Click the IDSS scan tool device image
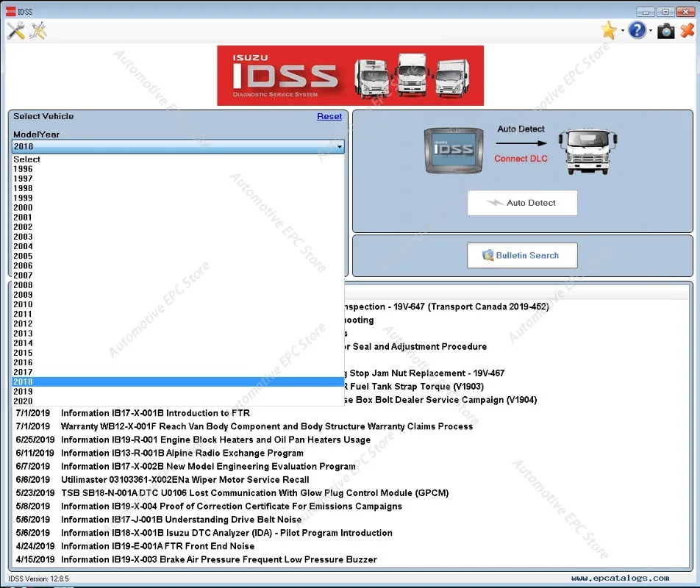This screenshot has height=588, width=700. pos(454,151)
